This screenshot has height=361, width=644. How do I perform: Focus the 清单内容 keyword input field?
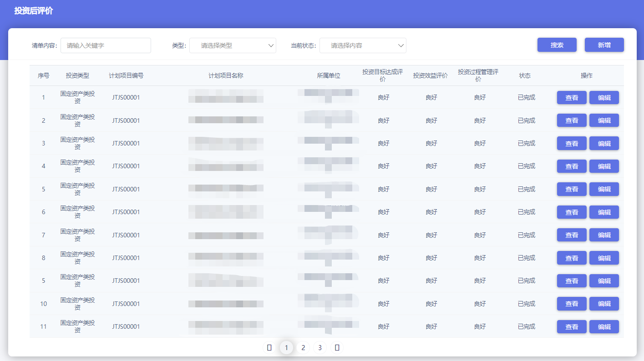(x=106, y=45)
